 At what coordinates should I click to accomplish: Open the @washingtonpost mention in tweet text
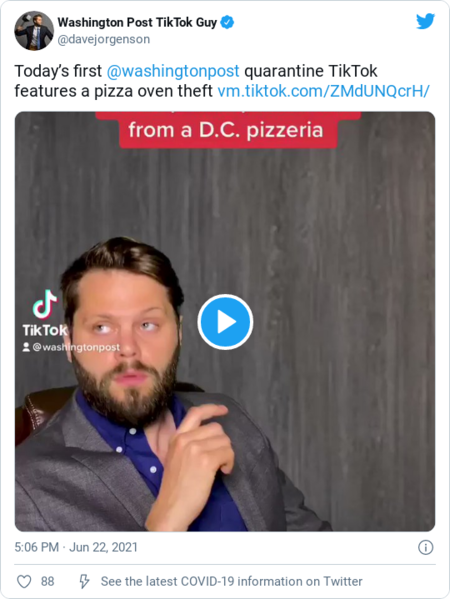[173, 71]
